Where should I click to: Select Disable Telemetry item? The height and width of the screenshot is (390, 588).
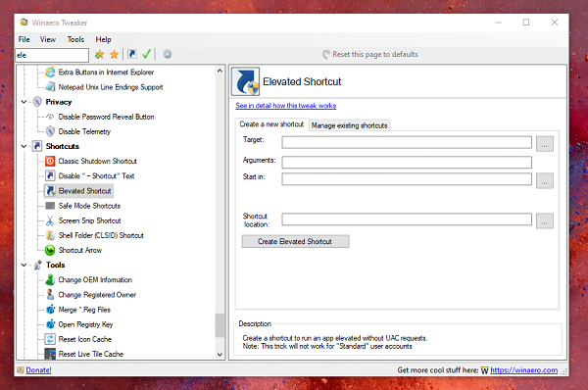click(84, 131)
